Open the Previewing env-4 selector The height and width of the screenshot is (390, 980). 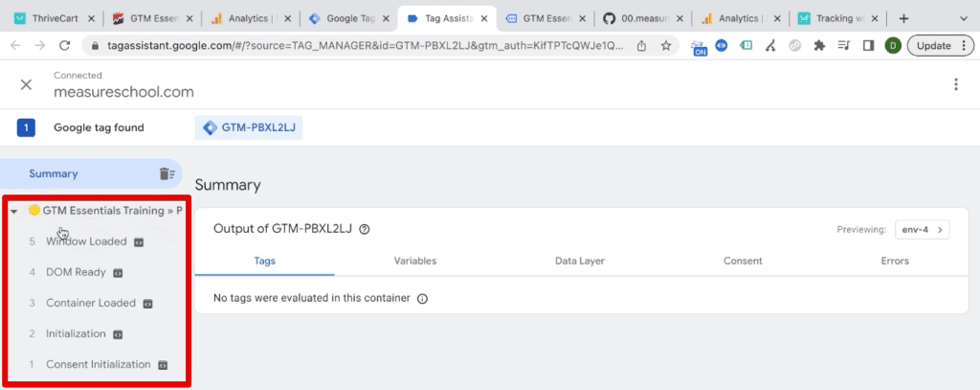point(923,230)
